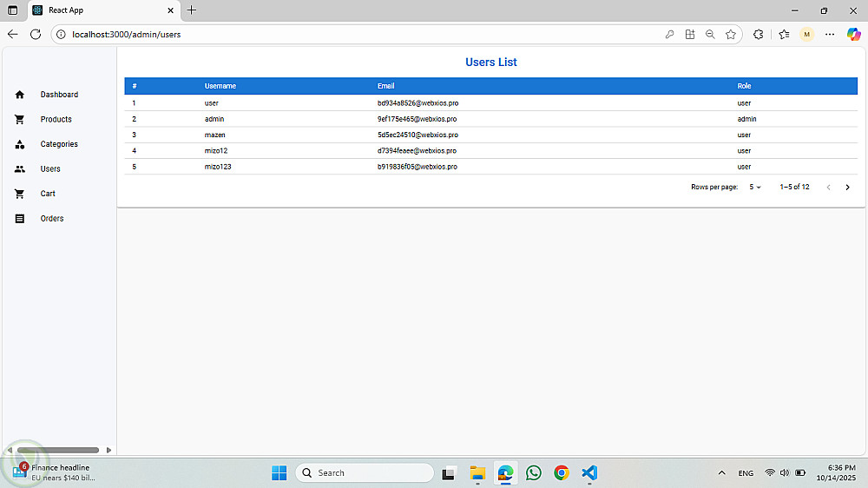The width and height of the screenshot is (868, 488).
Task: Open the clock and date panel
Action: (x=836, y=472)
